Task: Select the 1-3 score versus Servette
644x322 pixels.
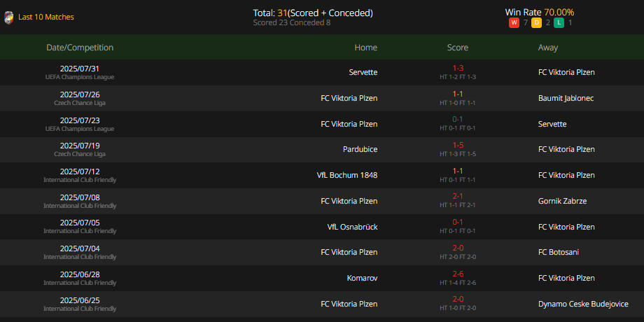Action: 458,68
